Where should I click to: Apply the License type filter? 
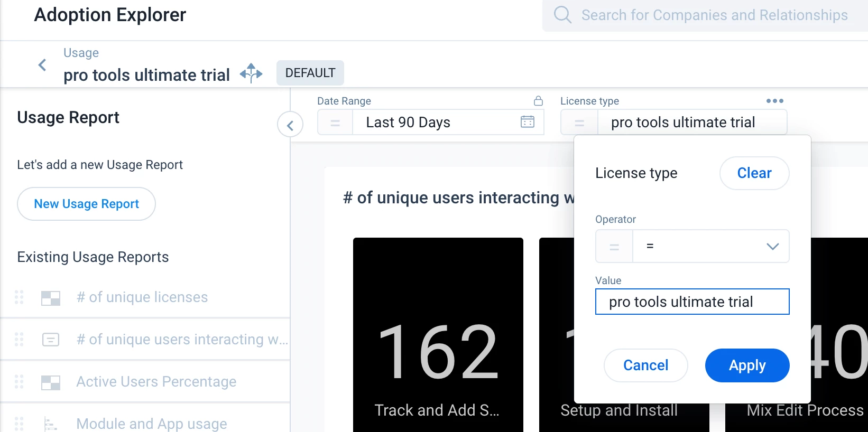747,365
